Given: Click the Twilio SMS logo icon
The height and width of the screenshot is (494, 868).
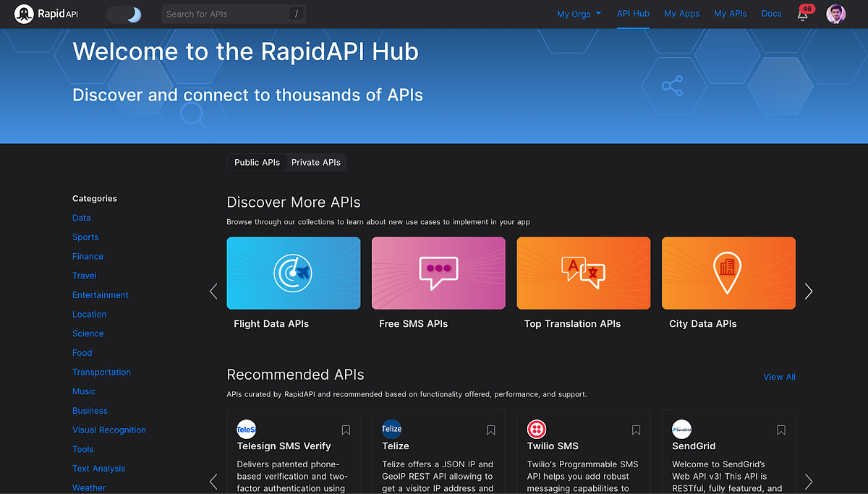Looking at the screenshot, I should coord(537,429).
